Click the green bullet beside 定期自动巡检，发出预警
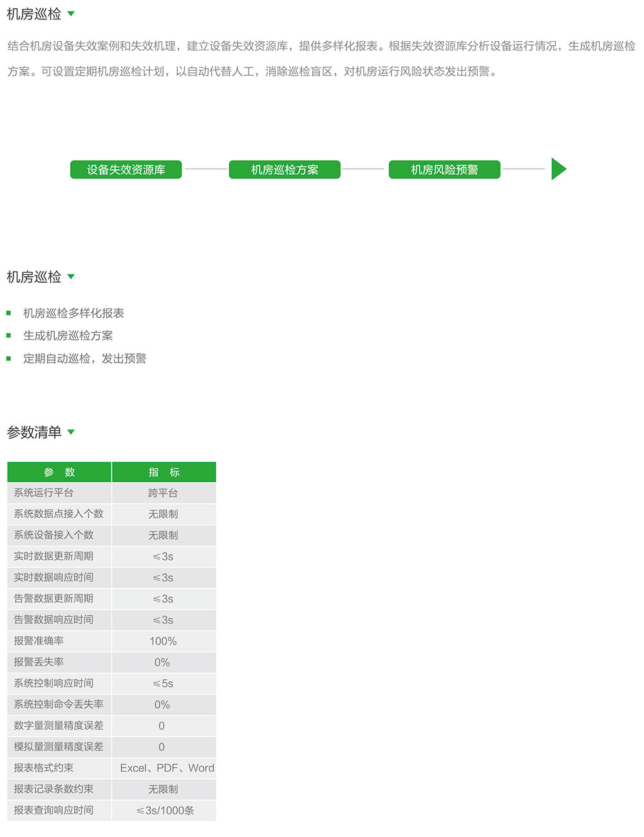Screen dimensions: 644x837 tap(9, 359)
